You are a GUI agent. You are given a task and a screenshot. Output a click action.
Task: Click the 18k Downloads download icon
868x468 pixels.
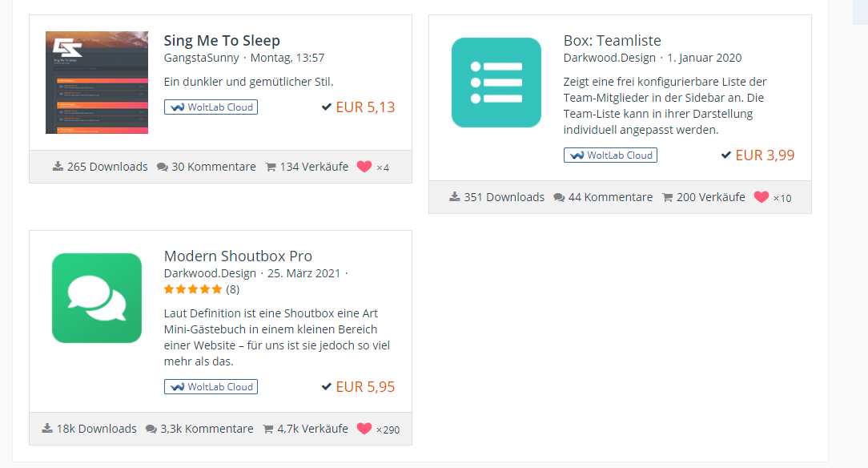47,429
